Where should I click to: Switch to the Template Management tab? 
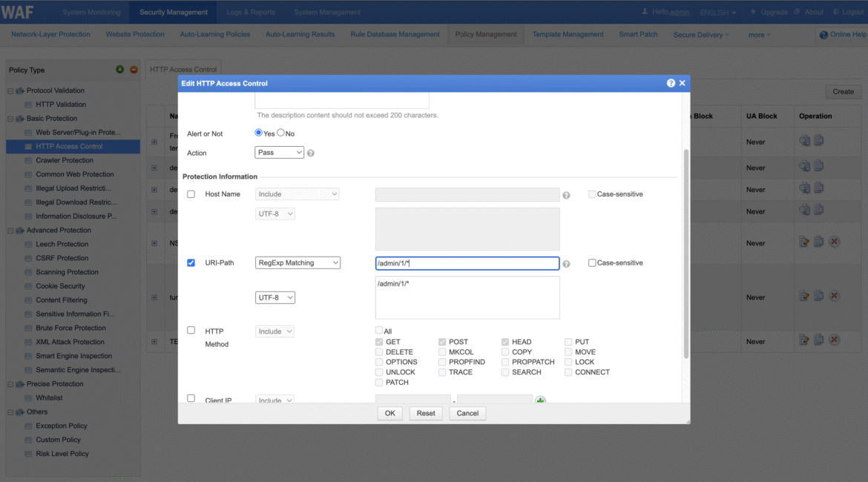click(568, 34)
